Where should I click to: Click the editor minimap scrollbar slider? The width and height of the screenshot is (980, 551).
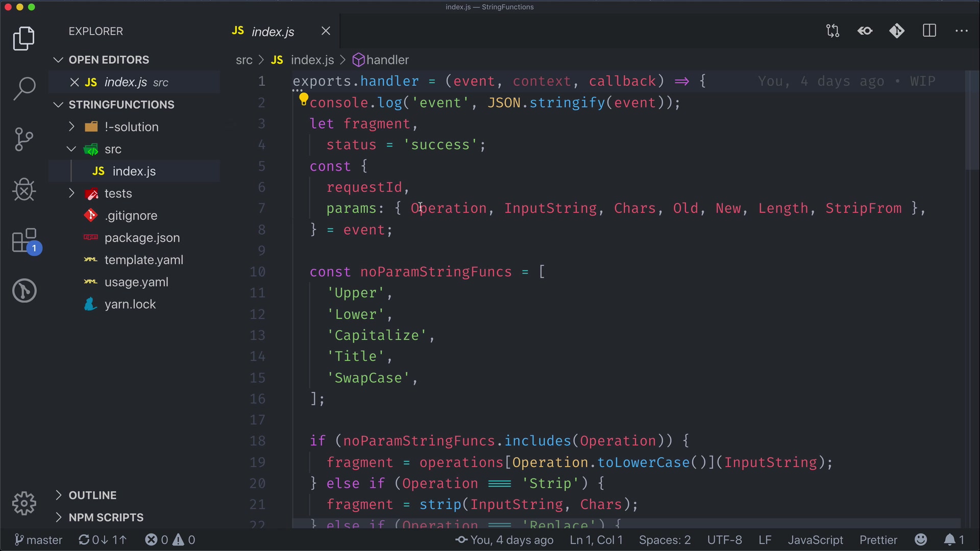971,121
